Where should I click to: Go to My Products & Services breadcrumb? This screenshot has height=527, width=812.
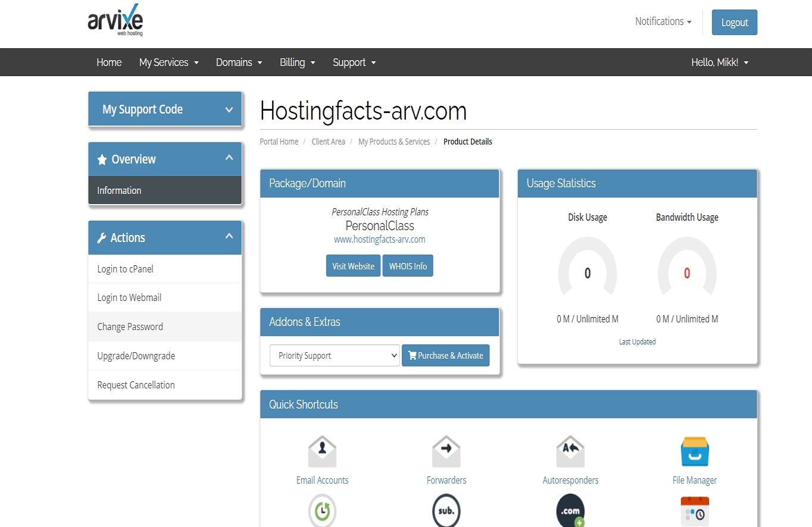pos(394,142)
